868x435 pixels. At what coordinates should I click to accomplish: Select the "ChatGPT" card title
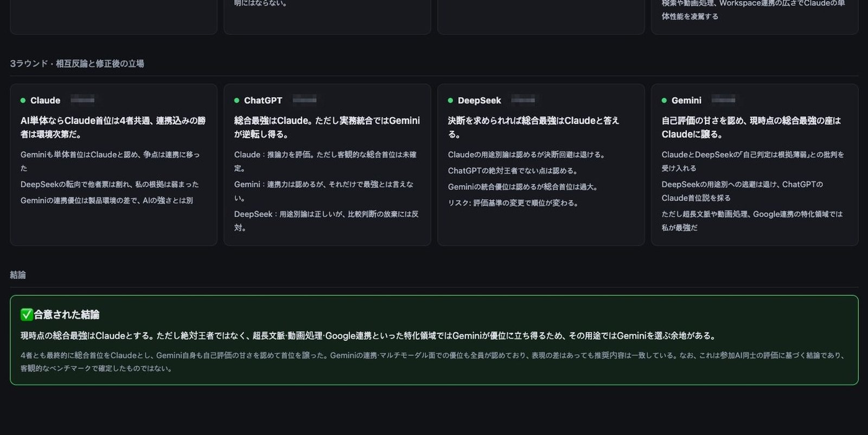pos(263,100)
